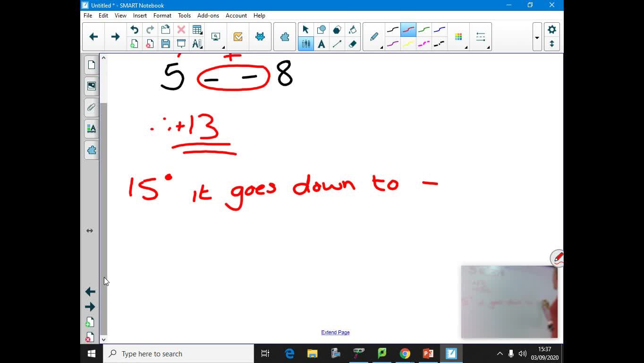Select the Eraser tool
644x363 pixels.
pos(352,44)
